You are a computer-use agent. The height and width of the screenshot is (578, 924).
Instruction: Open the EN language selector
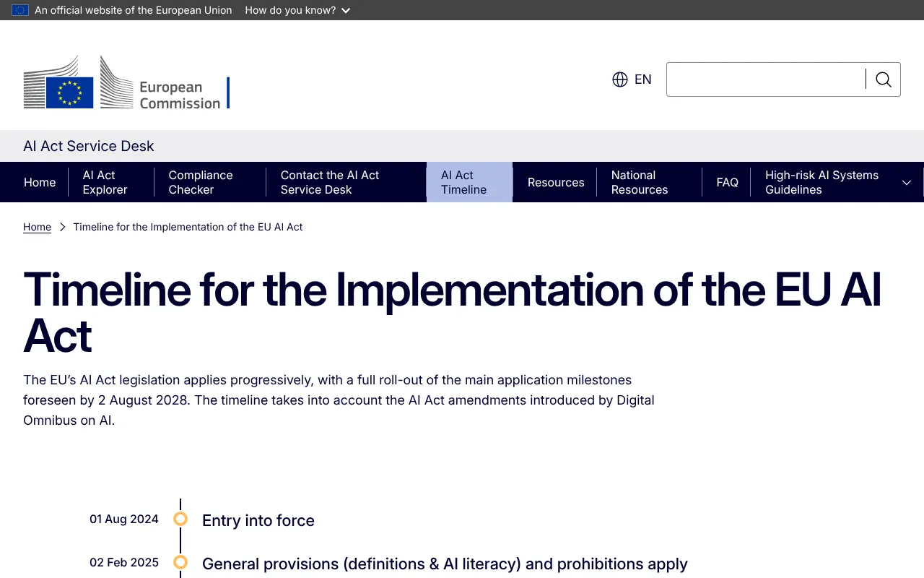pos(632,79)
